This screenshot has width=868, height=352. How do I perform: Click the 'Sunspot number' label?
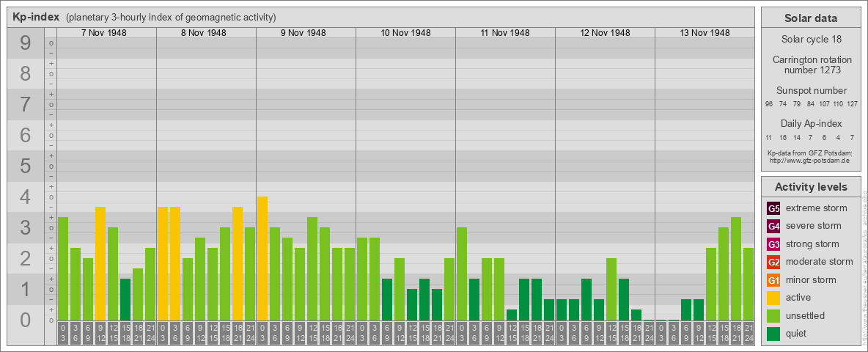pos(810,90)
